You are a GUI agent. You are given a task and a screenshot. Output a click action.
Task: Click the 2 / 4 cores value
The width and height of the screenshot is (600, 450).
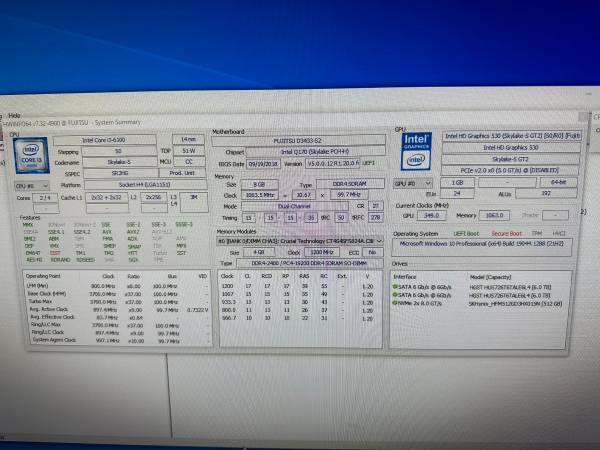[45, 198]
